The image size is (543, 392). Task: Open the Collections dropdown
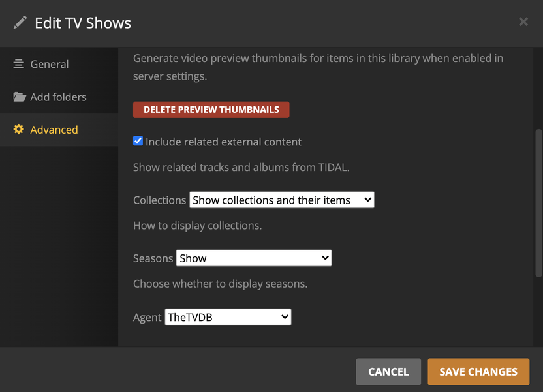[281, 200]
